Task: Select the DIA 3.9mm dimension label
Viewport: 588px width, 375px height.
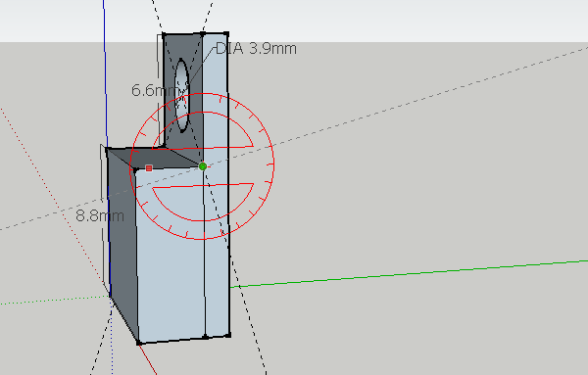Action: coord(256,48)
